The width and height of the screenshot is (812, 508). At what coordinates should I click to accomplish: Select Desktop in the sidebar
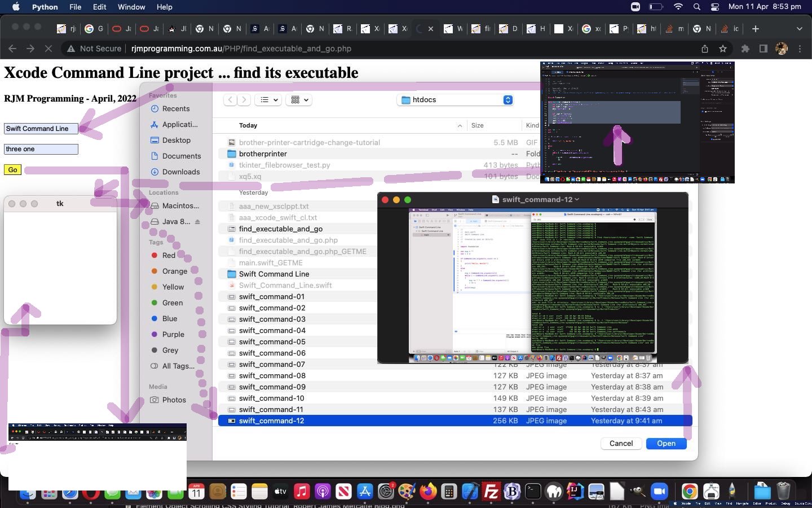[176, 140]
